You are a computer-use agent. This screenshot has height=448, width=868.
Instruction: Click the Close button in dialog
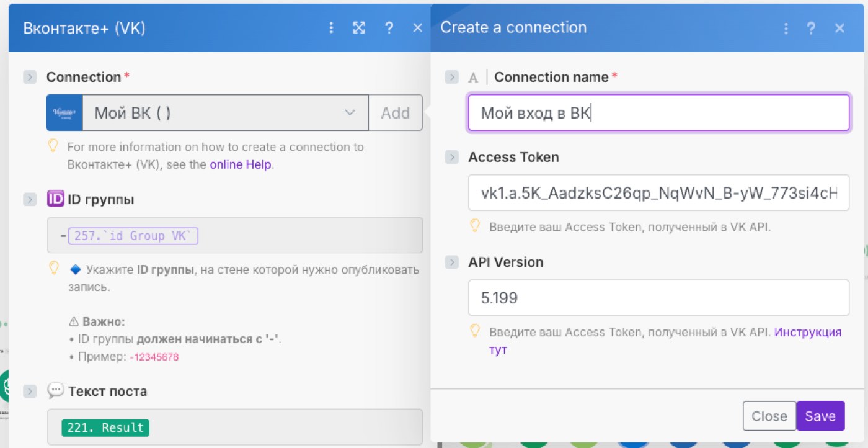point(769,416)
